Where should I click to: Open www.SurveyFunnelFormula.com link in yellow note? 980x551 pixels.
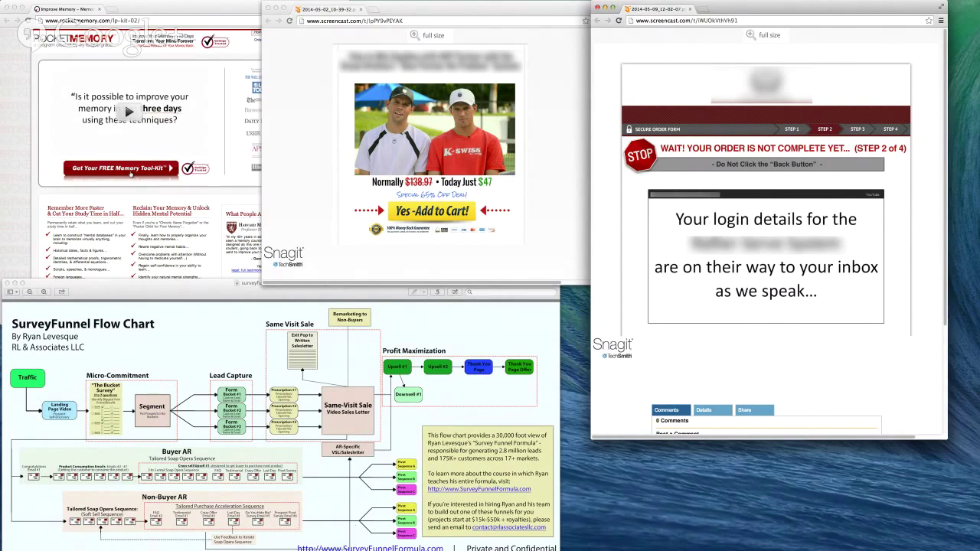click(x=479, y=488)
